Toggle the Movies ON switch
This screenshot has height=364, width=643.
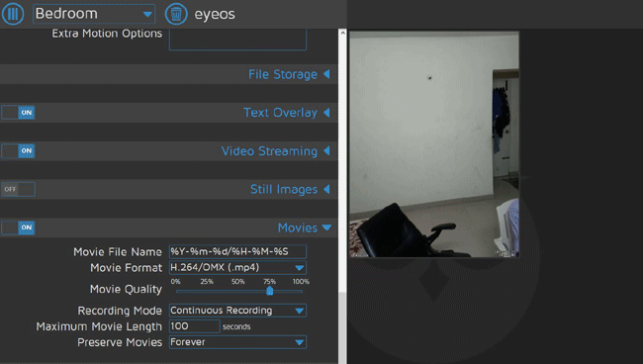(18, 227)
